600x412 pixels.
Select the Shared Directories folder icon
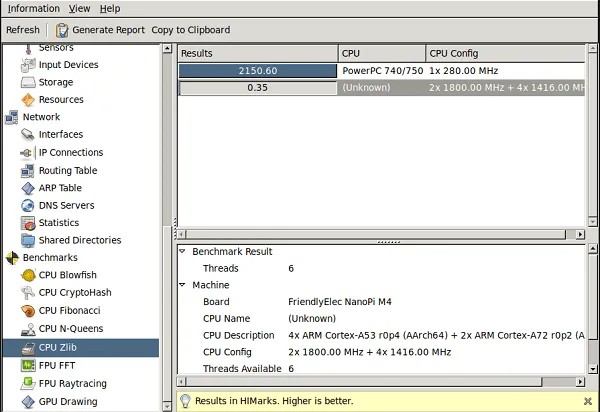pos(28,240)
